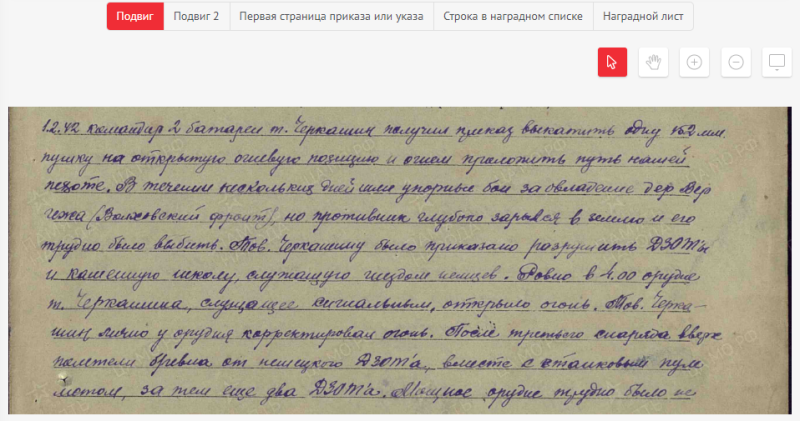Zoom in with the plus icon

694,62
